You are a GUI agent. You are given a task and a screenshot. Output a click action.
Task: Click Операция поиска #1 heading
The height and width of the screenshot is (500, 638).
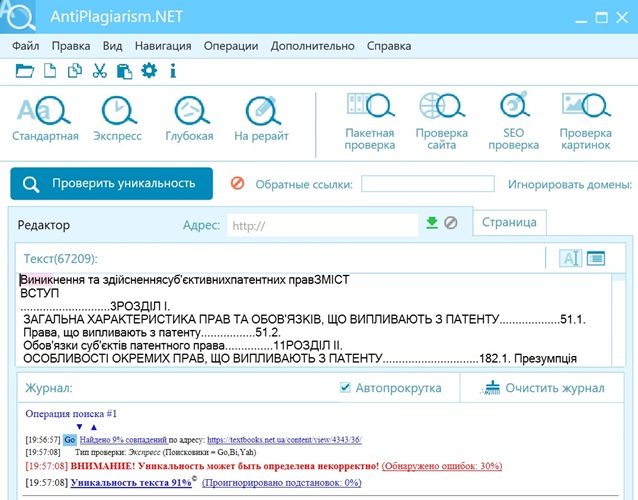pyautogui.click(x=71, y=414)
